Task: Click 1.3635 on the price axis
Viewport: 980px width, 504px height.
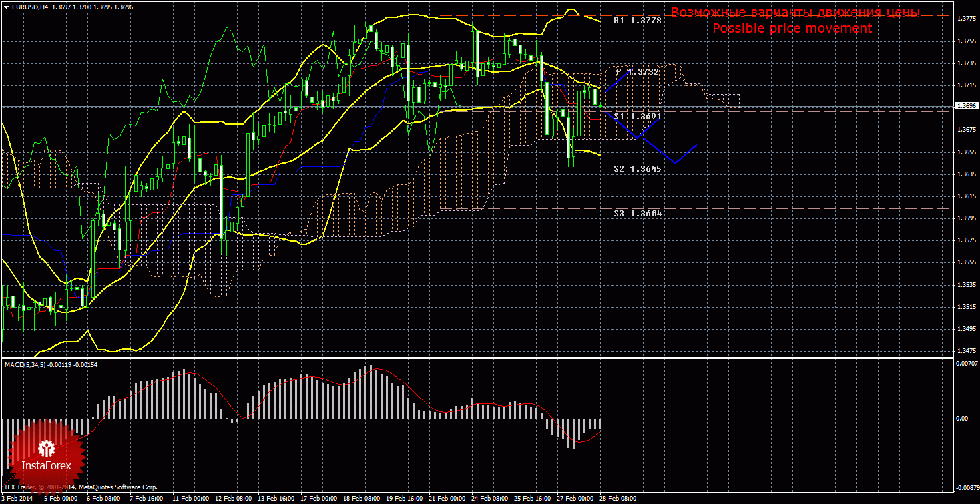Action: click(967, 174)
